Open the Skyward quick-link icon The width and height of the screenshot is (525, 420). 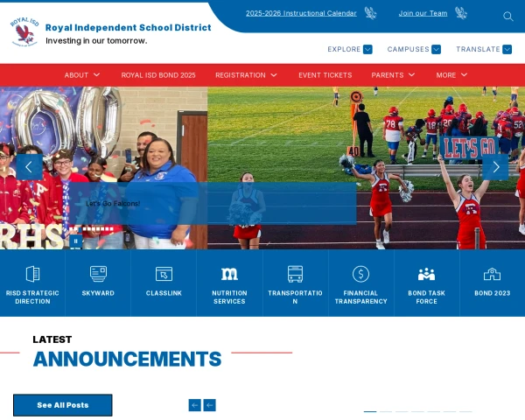pyautogui.click(x=98, y=274)
